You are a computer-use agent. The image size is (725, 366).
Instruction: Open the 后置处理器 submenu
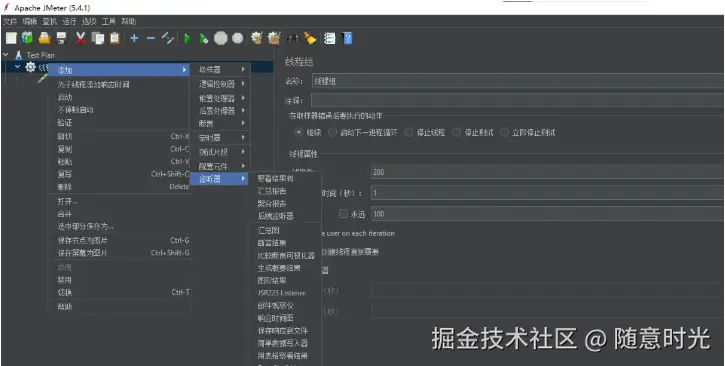click(x=221, y=111)
